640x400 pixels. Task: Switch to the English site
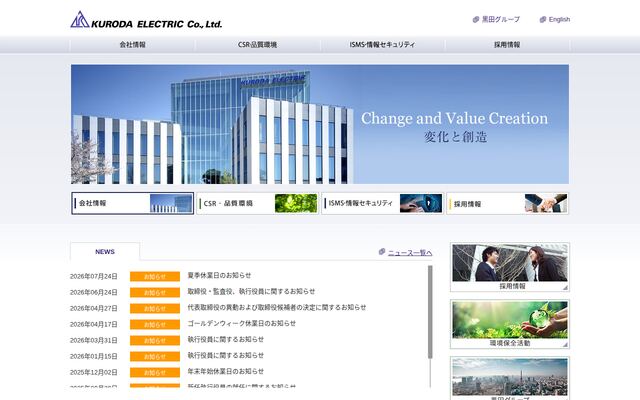tap(559, 19)
